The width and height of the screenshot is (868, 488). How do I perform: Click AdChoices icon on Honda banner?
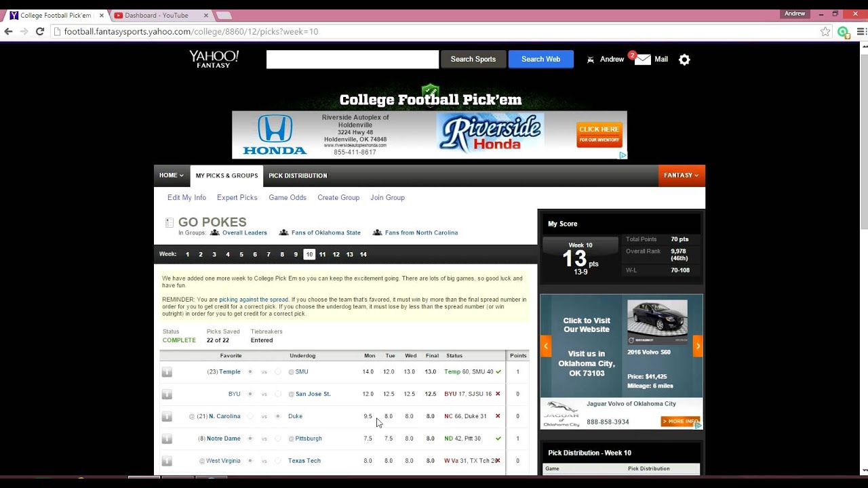pyautogui.click(x=623, y=155)
